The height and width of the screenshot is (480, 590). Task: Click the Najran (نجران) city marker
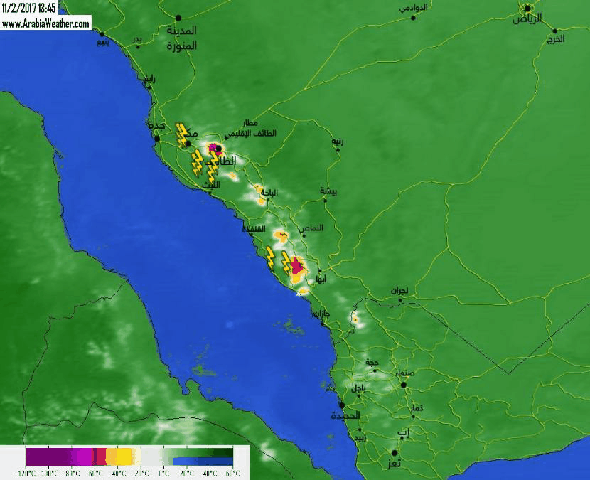(400, 300)
